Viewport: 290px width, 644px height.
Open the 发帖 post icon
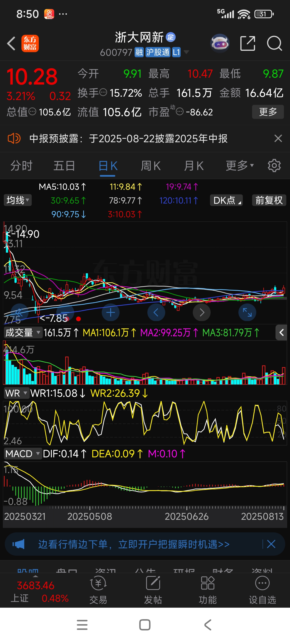153,590
